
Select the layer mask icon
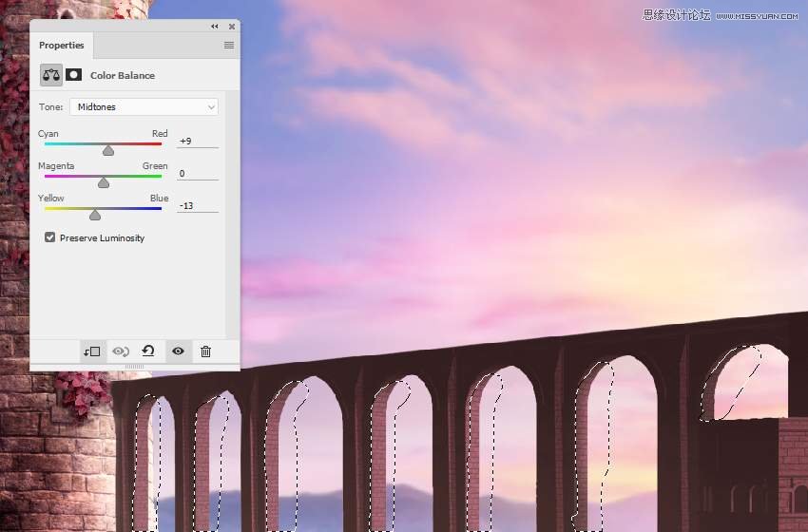click(x=74, y=75)
